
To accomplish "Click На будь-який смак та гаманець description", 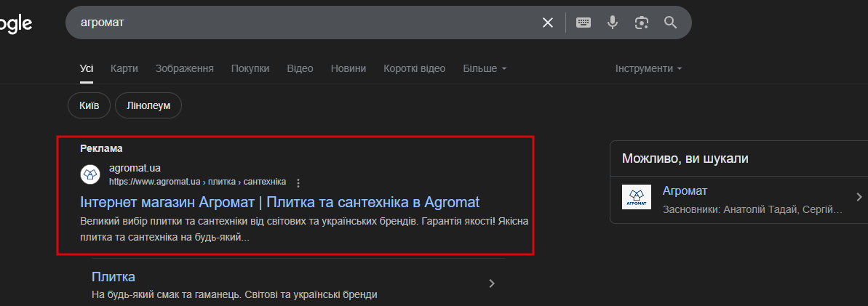I will coord(234,295).
